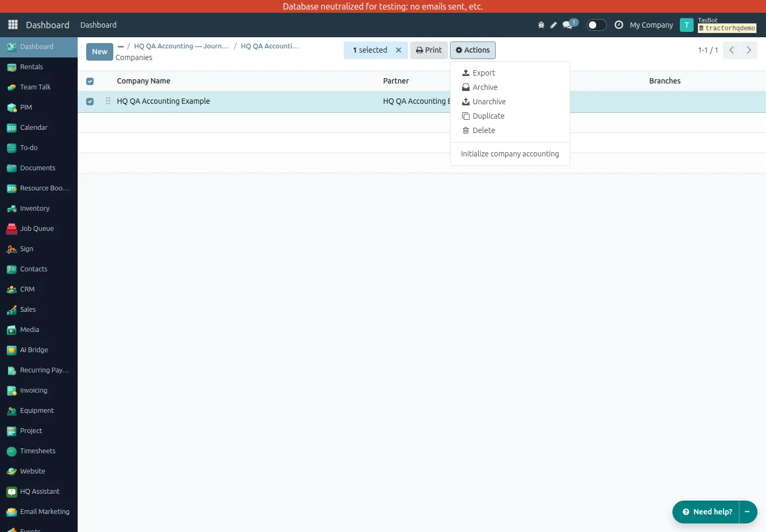Open the Actions dropdown button

pyautogui.click(x=473, y=50)
